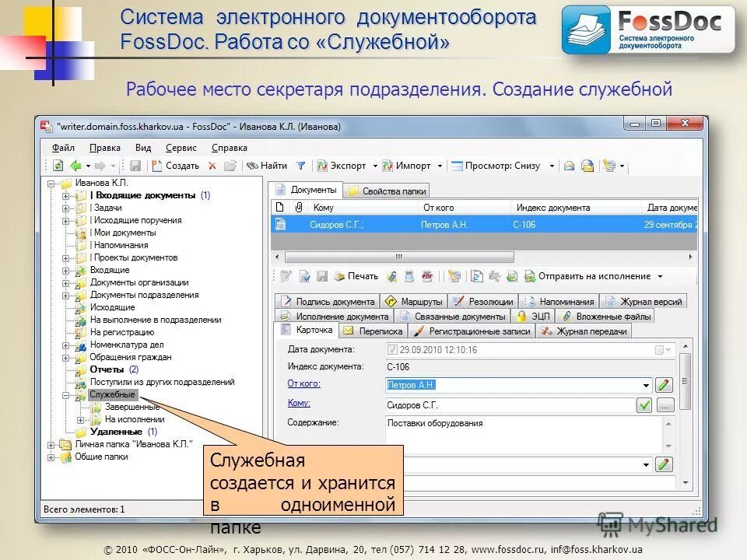Click the Импорт toolbar button
Viewport: 747px width, 560px height.
pyautogui.click(x=406, y=166)
